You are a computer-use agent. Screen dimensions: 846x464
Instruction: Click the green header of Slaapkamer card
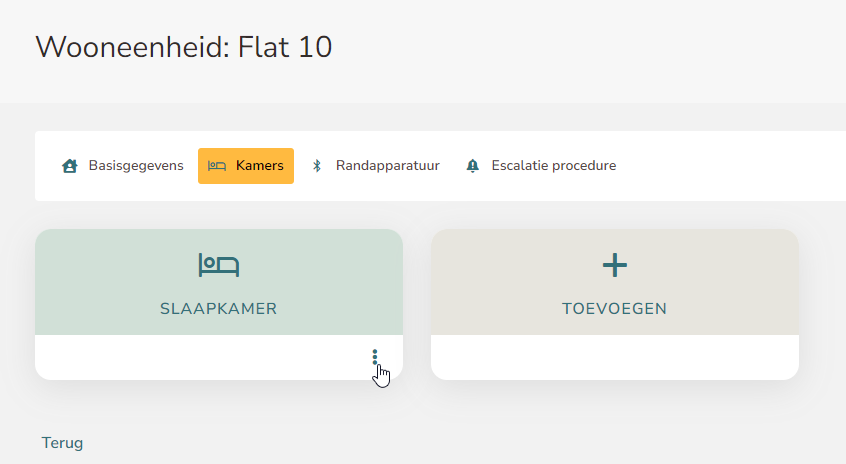click(219, 282)
